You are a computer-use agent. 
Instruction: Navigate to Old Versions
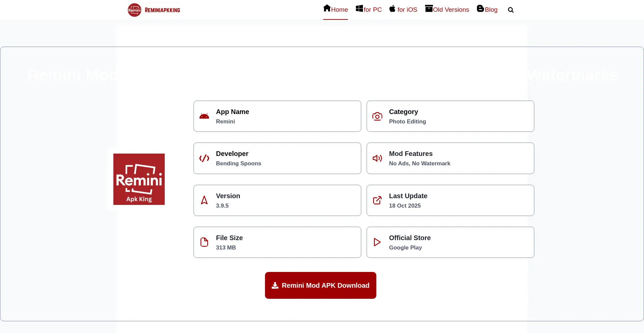pyautogui.click(x=447, y=9)
